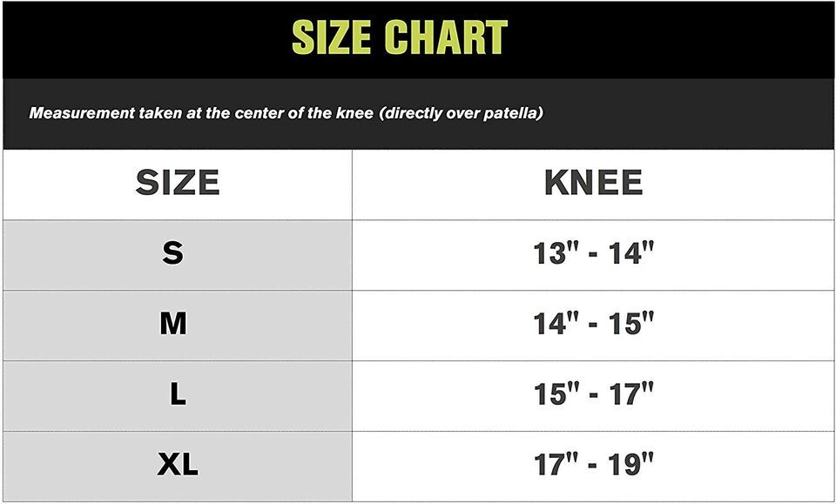Select the KNEE column header
This screenshot has width=836, height=504.
pos(593,183)
